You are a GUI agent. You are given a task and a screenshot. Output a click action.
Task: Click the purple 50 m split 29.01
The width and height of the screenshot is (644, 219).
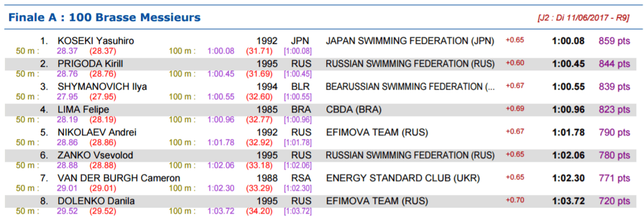[67, 188]
